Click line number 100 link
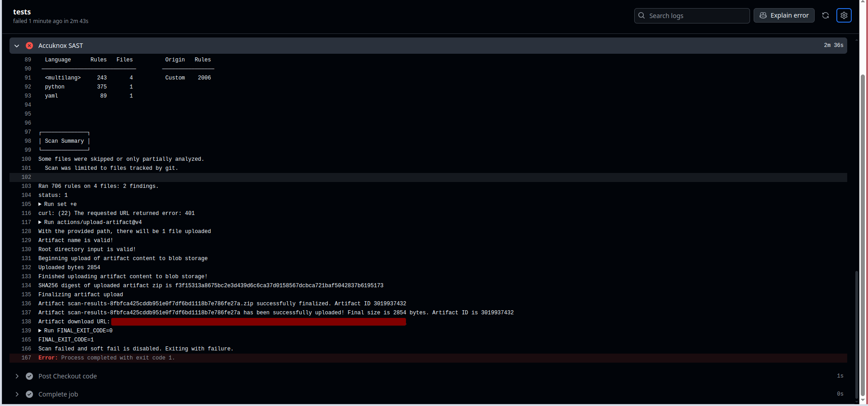 click(26, 159)
